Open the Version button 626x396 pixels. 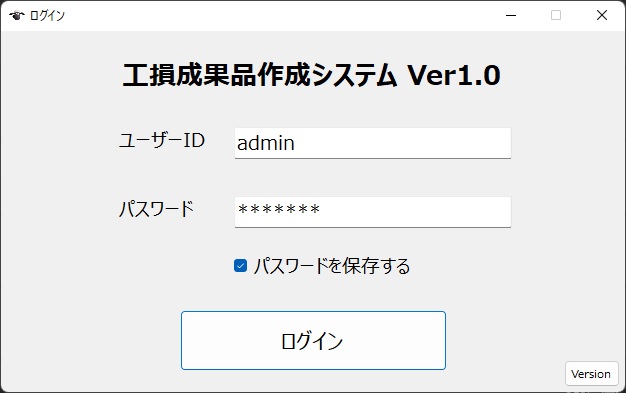tap(591, 374)
